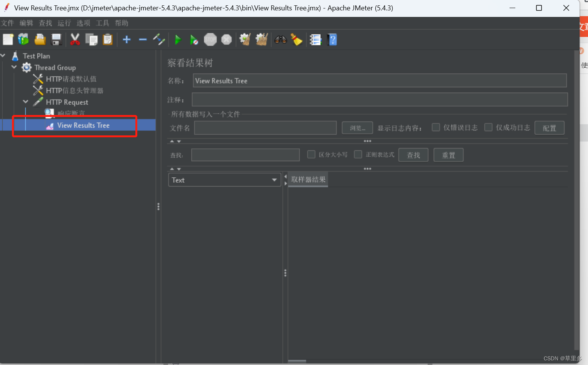Image resolution: width=588 pixels, height=365 pixels.
Task: Click the blue plus Expand All icon
Action: (127, 39)
